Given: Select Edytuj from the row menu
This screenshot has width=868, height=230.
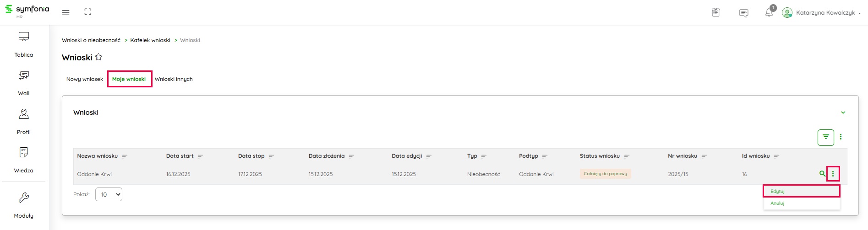Looking at the screenshot, I should (x=778, y=191).
